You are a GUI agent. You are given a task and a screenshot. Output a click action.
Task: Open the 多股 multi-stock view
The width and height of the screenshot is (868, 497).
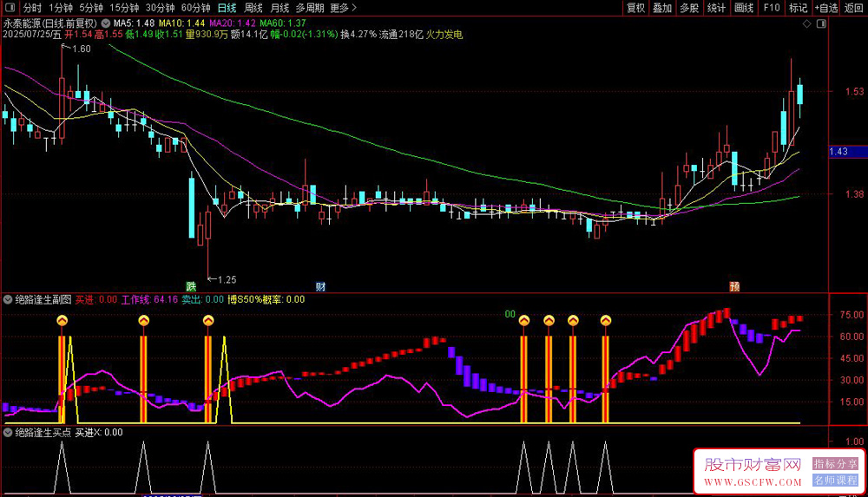pyautogui.click(x=689, y=8)
